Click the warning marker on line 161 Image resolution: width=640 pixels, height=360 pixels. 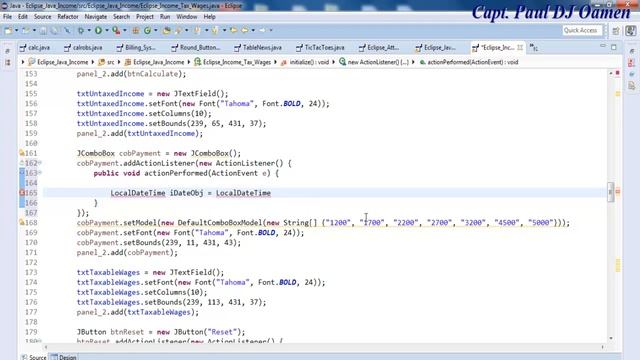tap(22, 153)
